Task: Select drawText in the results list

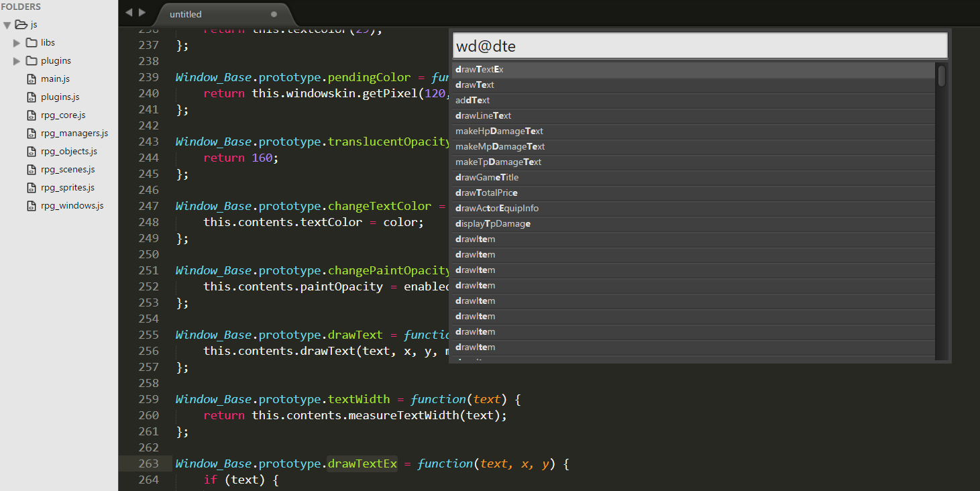Action: pos(694,85)
